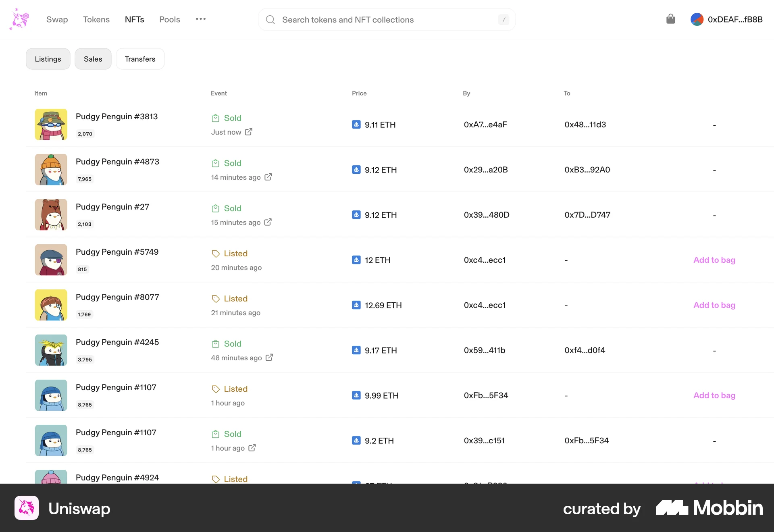Screen dimensions: 774x532
Task: Switch to the Tokens tab
Action: 96,19
